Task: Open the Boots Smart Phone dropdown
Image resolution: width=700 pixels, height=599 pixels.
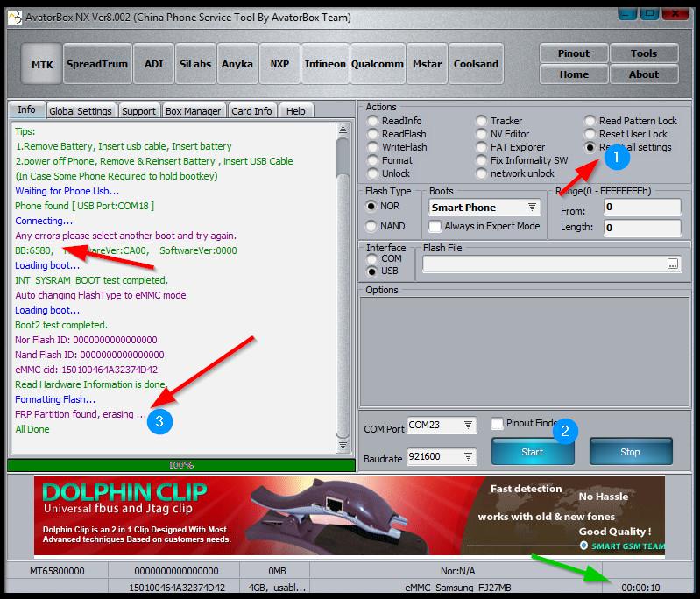Action: (x=484, y=208)
